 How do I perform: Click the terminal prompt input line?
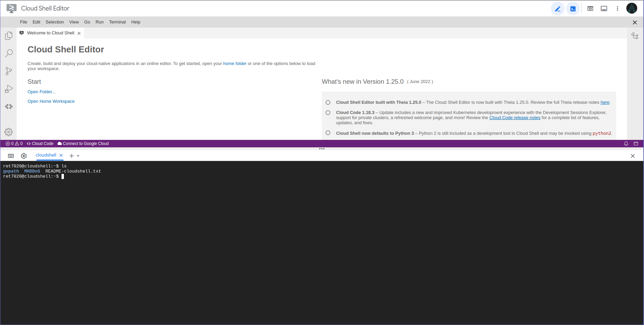[33, 176]
